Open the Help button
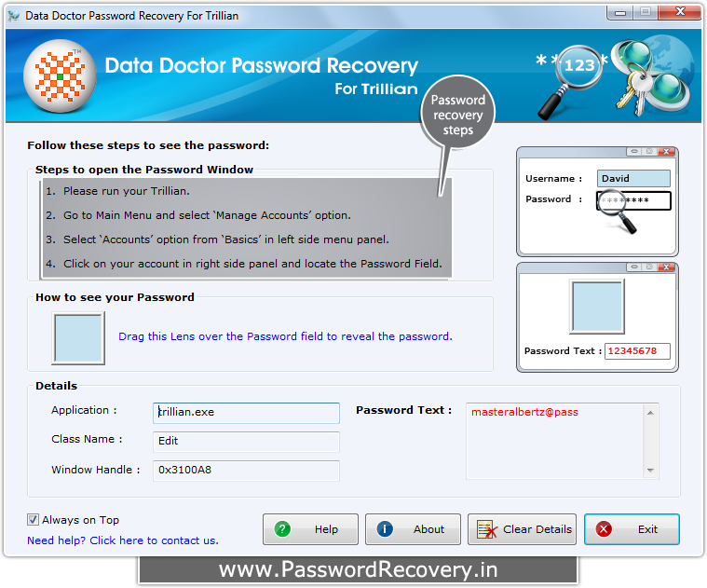 (311, 529)
